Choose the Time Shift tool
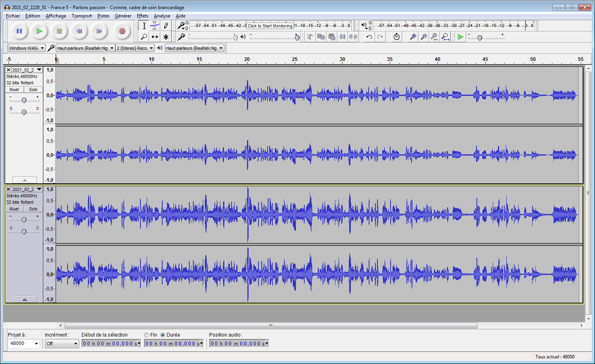595x364 pixels. point(155,37)
